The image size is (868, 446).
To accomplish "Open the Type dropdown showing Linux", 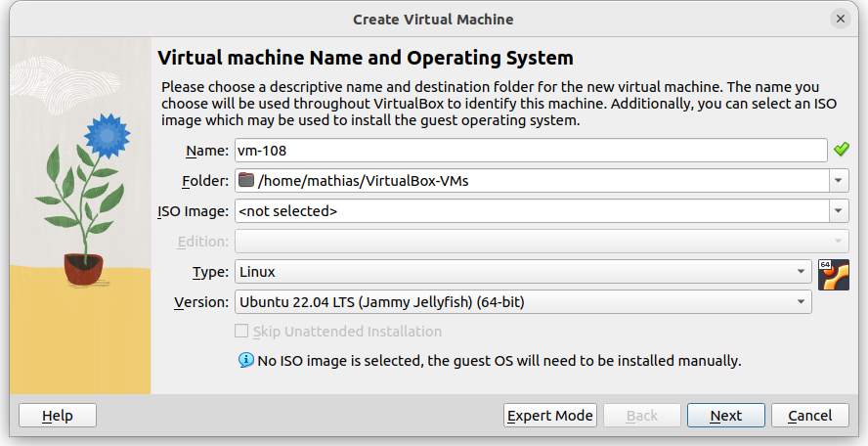I will 522,272.
